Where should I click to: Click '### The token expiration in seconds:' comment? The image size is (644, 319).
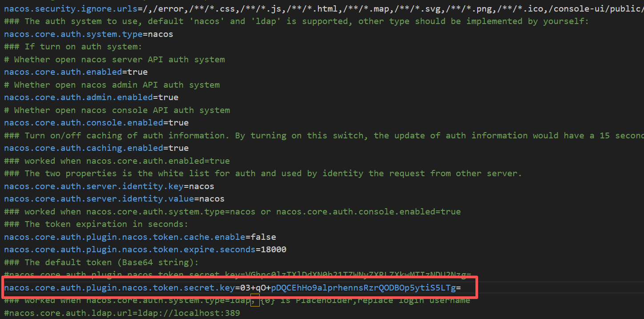[96, 224]
